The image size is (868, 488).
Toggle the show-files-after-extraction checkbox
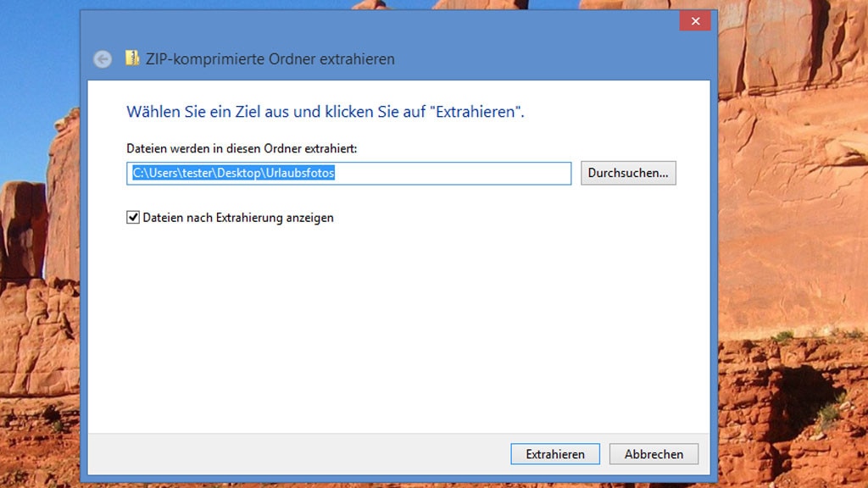[x=132, y=218]
